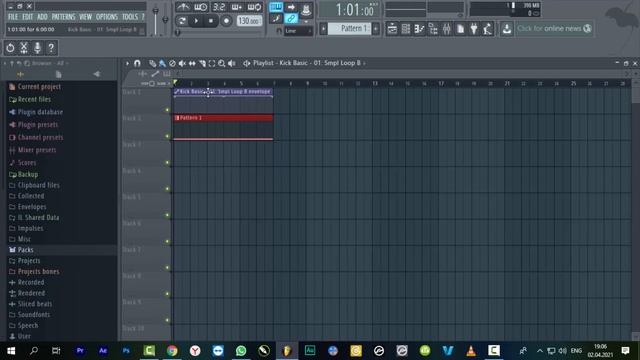The width and height of the screenshot is (640, 360).
Task: Click the play button in transport
Action: [196, 20]
